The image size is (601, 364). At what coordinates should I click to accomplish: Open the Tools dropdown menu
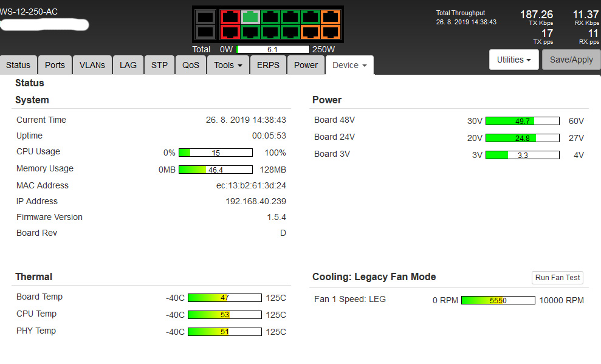[x=228, y=65]
